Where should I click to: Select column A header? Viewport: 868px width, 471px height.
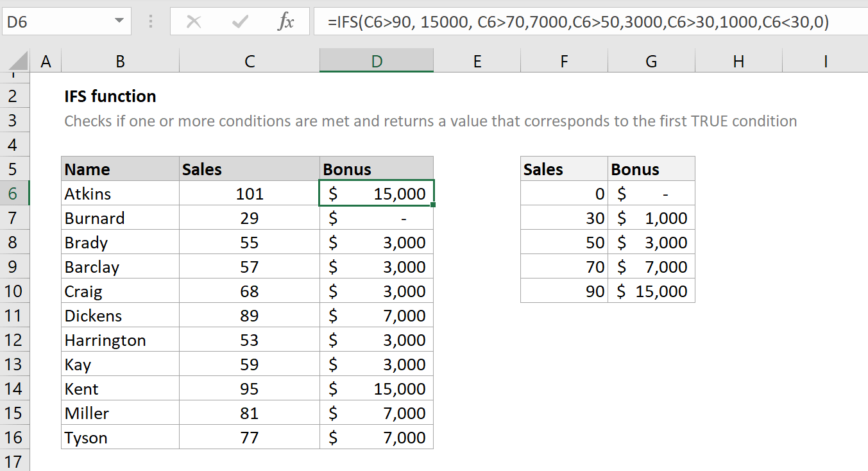pos(45,62)
